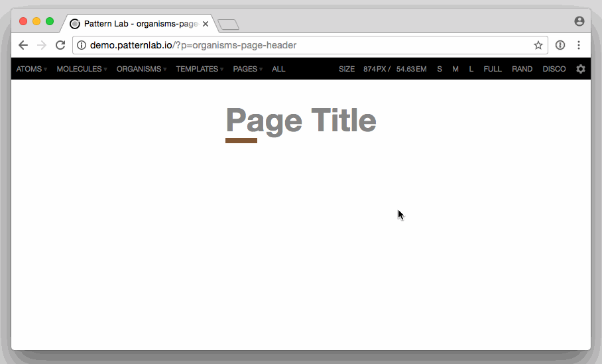This screenshot has width=602, height=364.
Task: Expand the Molecules dropdown menu
Action: 82,69
